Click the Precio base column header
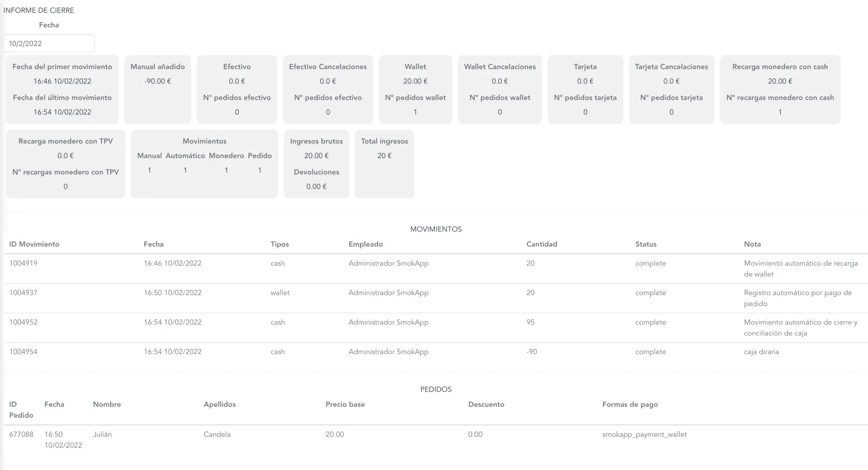Viewport: 868px width, 470px height. pos(345,404)
